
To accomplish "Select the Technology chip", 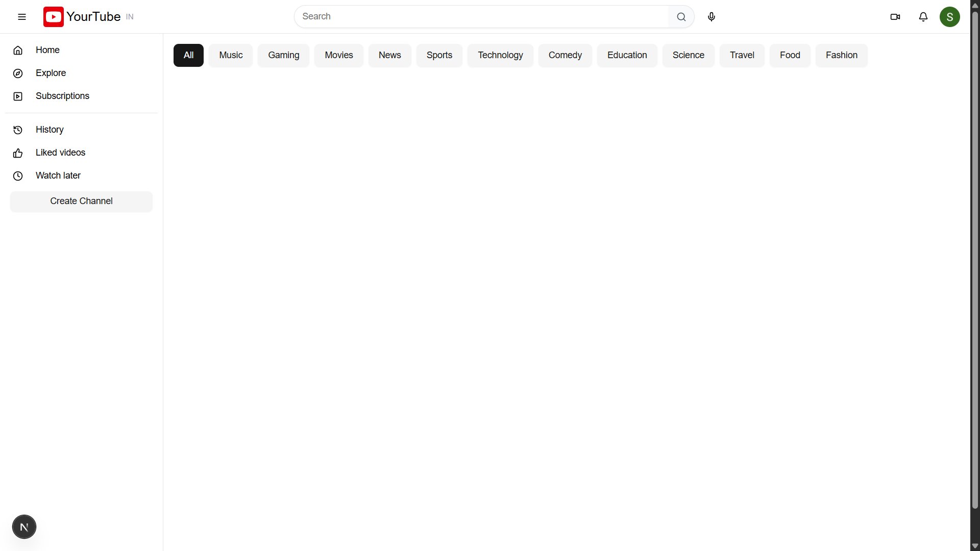I will (x=500, y=55).
